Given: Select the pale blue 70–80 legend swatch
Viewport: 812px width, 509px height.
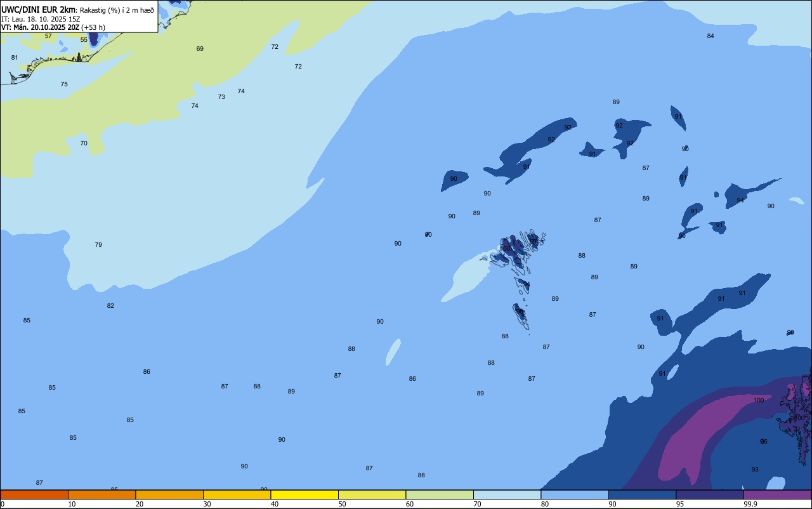Looking at the screenshot, I should pos(507,494).
